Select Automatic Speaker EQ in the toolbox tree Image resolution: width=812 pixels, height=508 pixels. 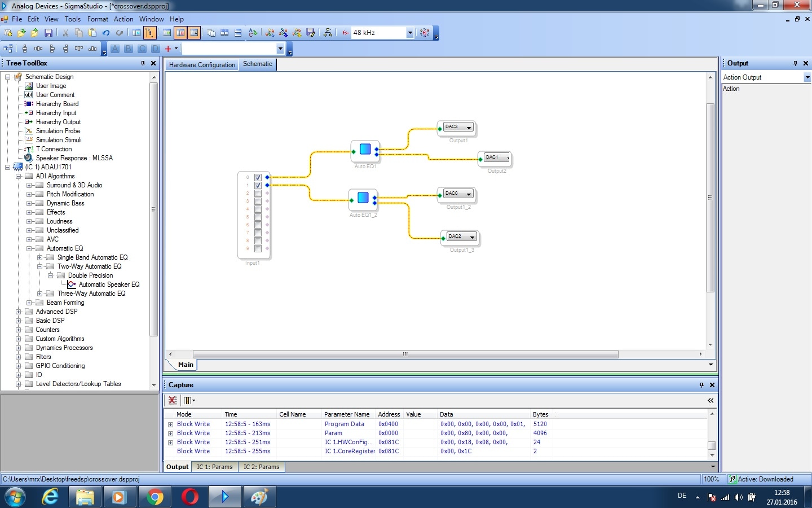click(x=109, y=284)
